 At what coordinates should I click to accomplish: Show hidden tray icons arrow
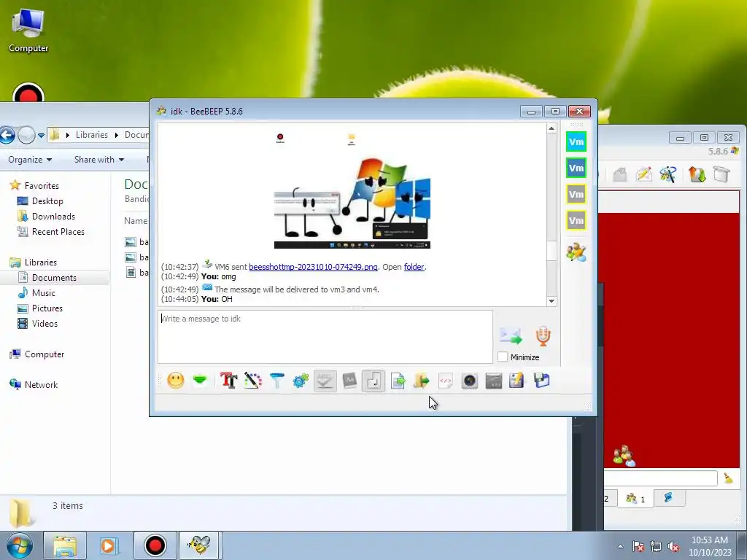pyautogui.click(x=620, y=546)
